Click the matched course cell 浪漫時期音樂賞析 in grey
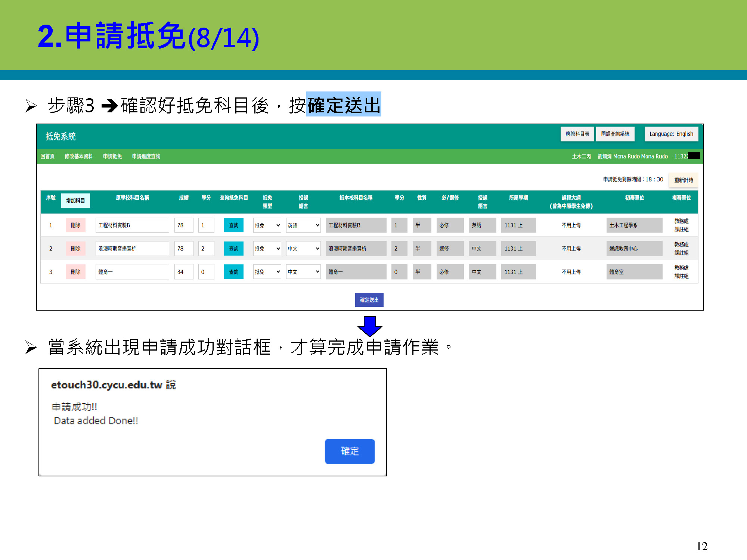This screenshot has width=747, height=560. (356, 249)
